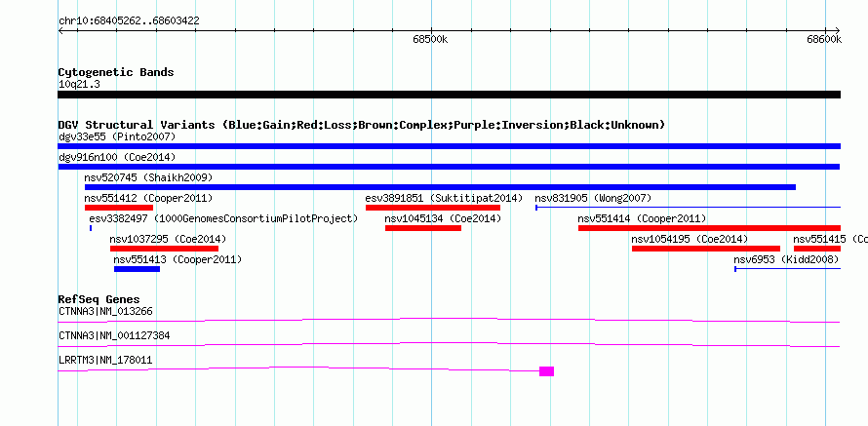Click the nsv551415 variant label
Screen dimensions: 868x426
[830, 240]
